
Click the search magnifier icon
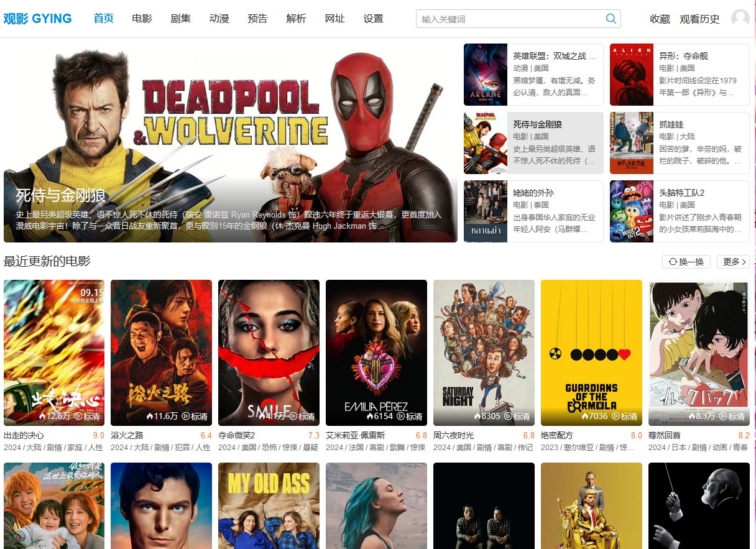(611, 19)
